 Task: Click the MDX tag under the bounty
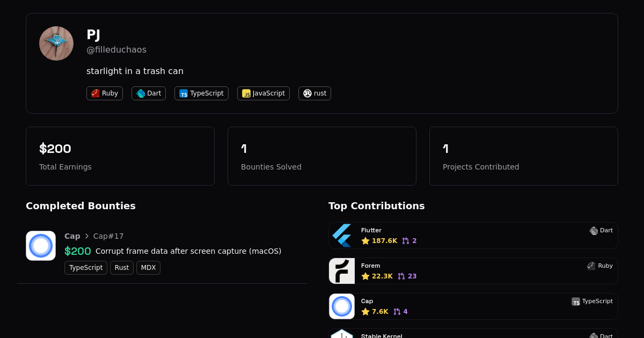pyautogui.click(x=148, y=268)
